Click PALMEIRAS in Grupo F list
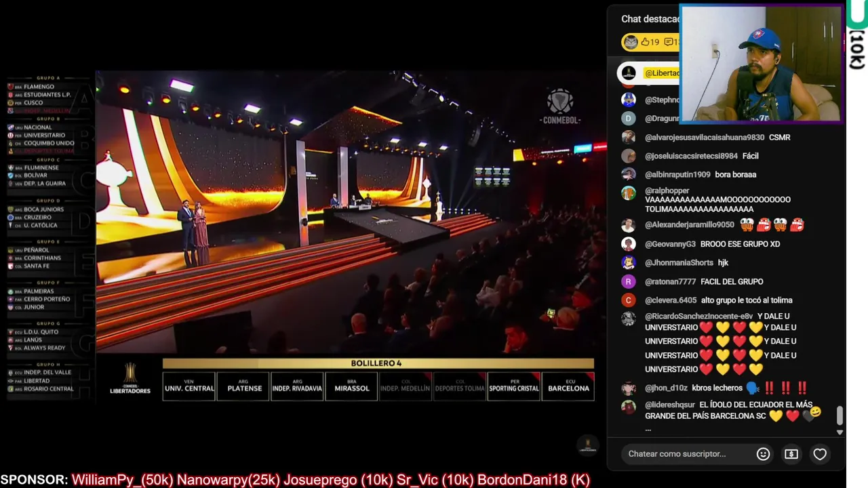This screenshot has height=488, width=868. pos(38,291)
